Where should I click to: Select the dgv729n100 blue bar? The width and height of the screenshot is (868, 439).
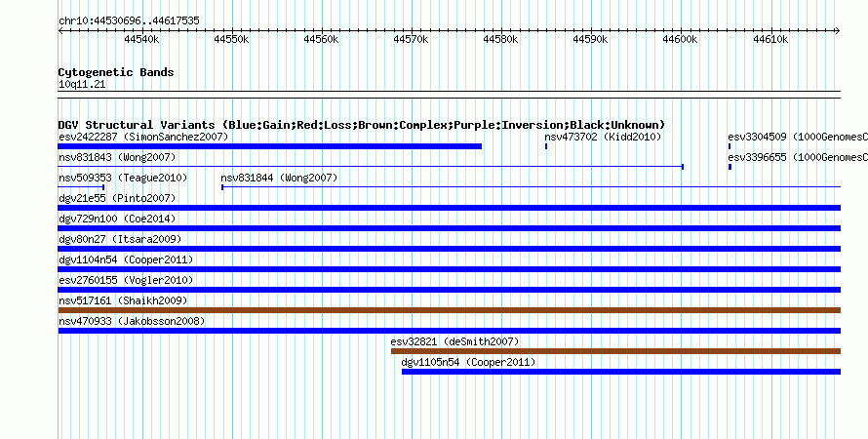click(x=450, y=228)
